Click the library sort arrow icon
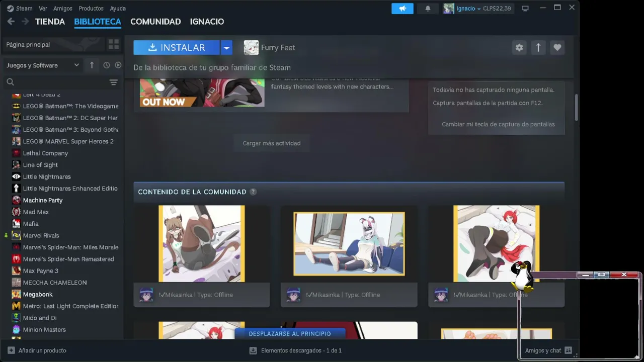This screenshot has width=644, height=362. 92,65
